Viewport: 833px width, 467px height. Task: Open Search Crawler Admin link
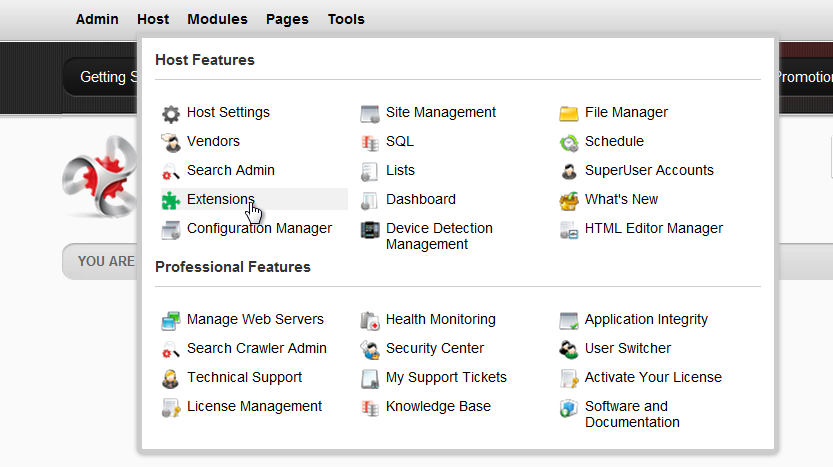[x=257, y=348]
